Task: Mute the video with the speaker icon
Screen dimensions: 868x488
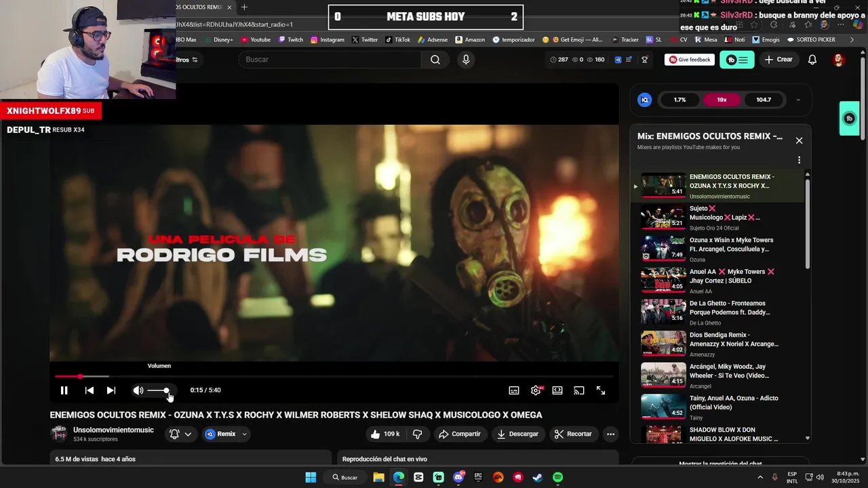Action: coord(138,390)
